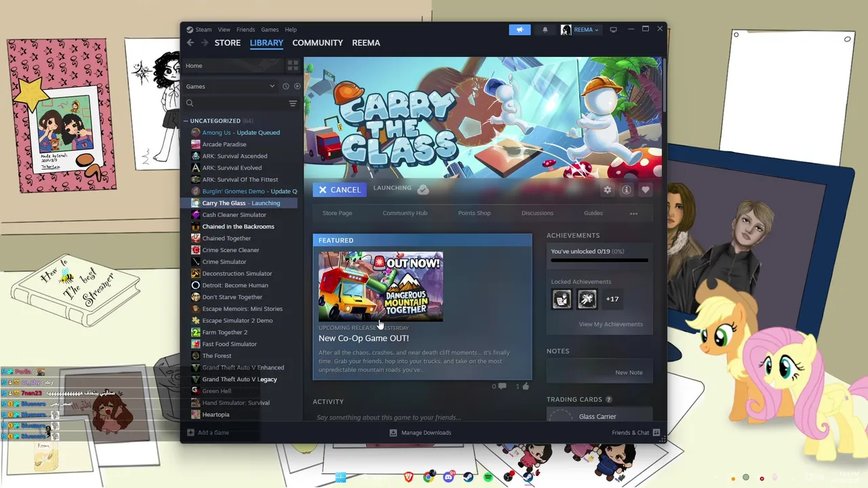Open game settings gear icon

pos(608,190)
